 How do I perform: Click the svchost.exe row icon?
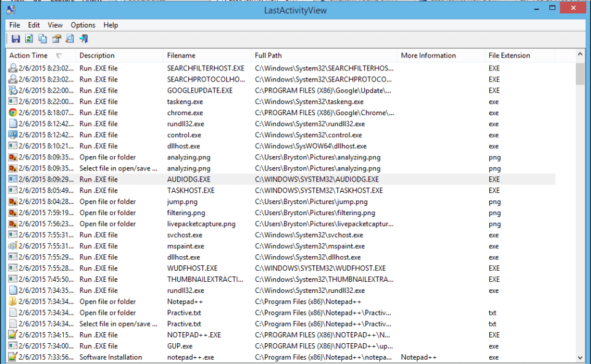click(x=13, y=235)
